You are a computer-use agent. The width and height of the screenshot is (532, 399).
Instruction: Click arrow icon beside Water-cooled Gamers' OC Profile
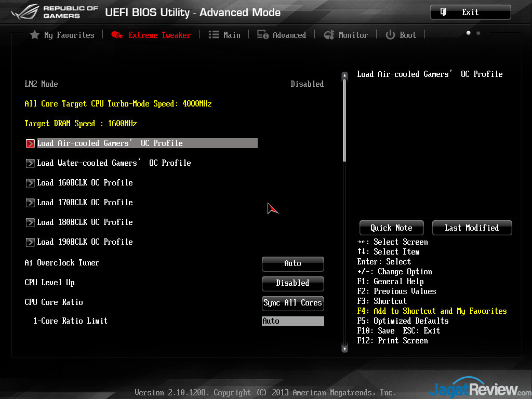coord(30,163)
